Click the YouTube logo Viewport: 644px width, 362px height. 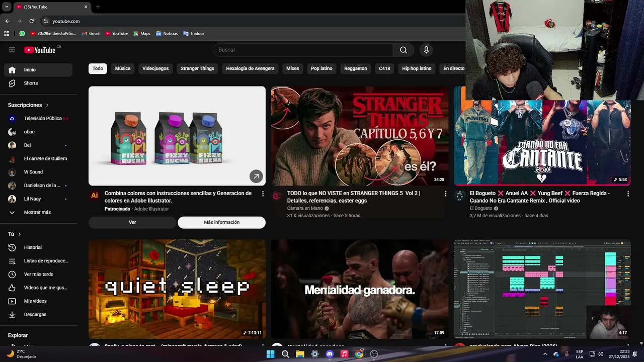(x=40, y=50)
